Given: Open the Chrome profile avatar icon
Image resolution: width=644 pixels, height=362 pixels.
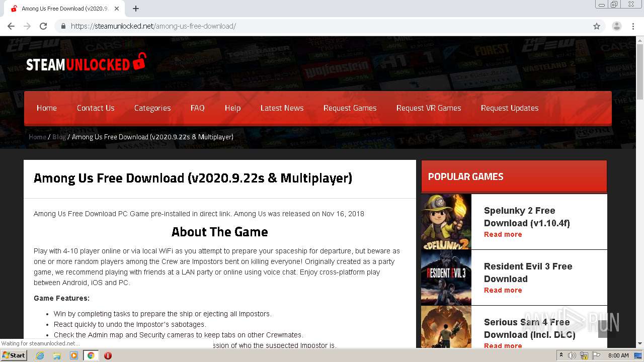Looking at the screenshot, I should click(x=616, y=26).
